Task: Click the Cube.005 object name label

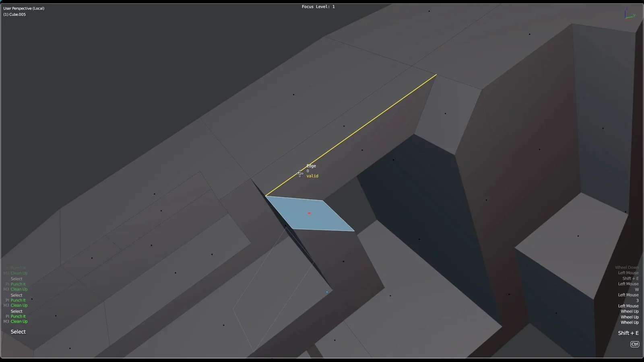Action: click(14, 14)
